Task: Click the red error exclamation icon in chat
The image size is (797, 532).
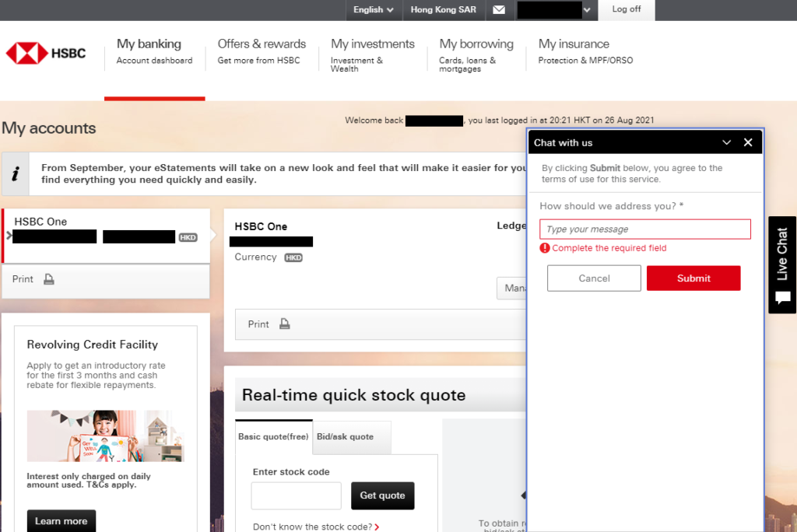Action: click(544, 248)
